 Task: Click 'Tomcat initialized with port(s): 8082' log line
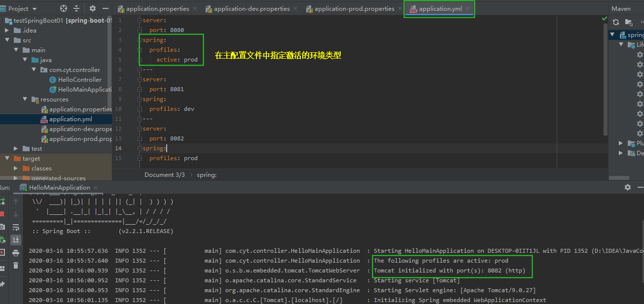[450, 270]
